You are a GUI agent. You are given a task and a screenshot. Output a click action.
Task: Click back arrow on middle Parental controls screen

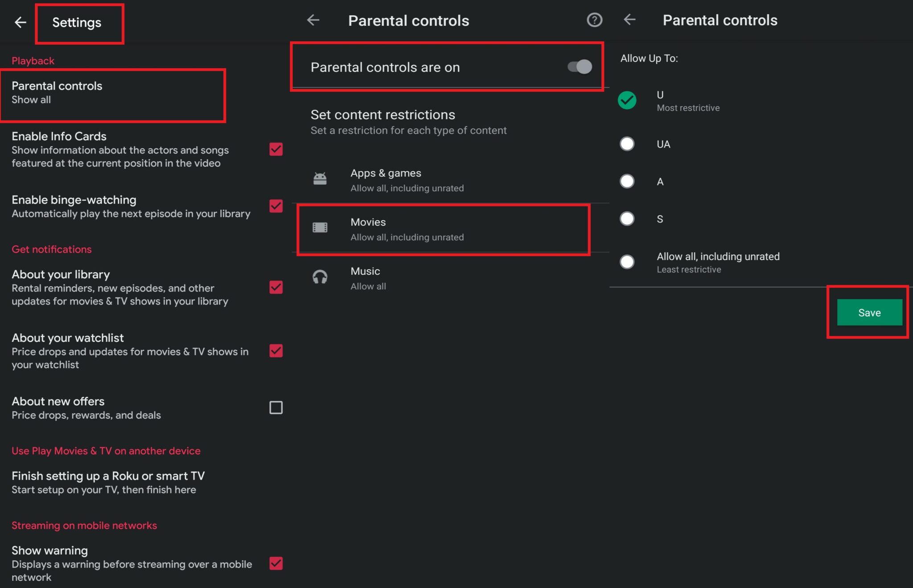pos(313,20)
